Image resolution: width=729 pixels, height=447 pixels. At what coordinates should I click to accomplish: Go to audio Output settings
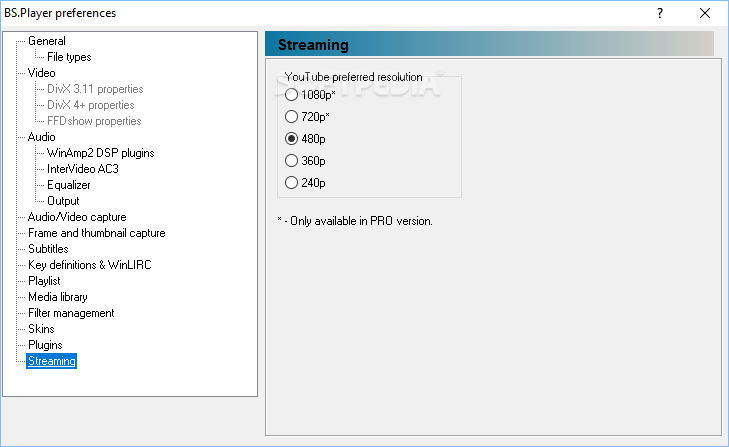tap(63, 201)
